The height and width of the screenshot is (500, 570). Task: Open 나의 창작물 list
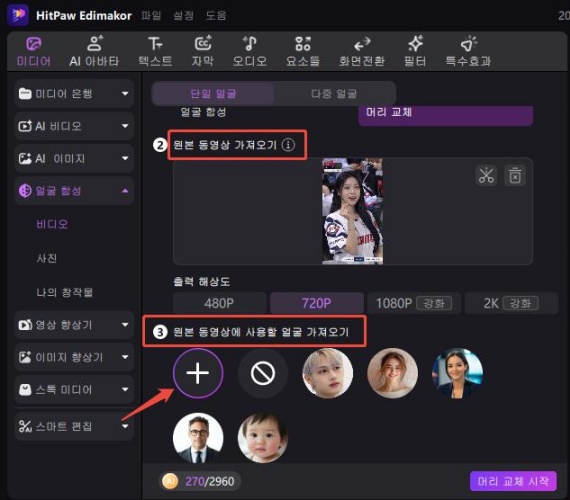64,292
